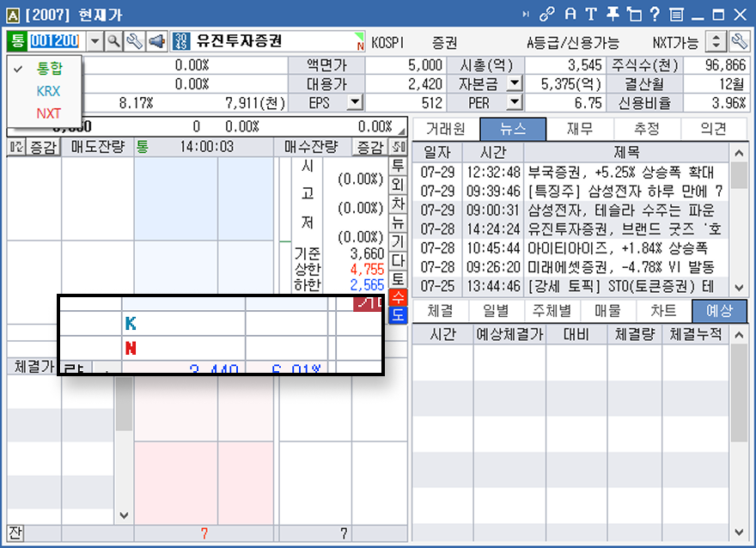The width and height of the screenshot is (756, 548).
Task: Switch to the 뉴스 tab
Action: coord(513,129)
